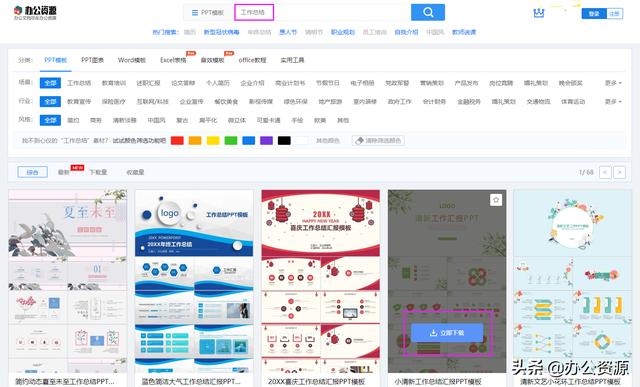Click 其他颜色 other colors option
This screenshot has width=640, height=387.
pos(328,140)
